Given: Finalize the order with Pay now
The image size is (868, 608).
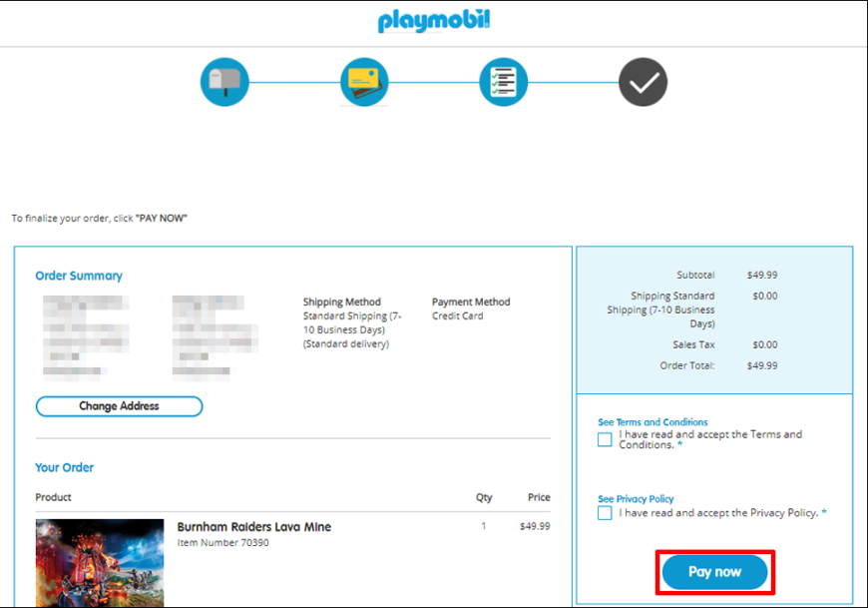Looking at the screenshot, I should 714,572.
